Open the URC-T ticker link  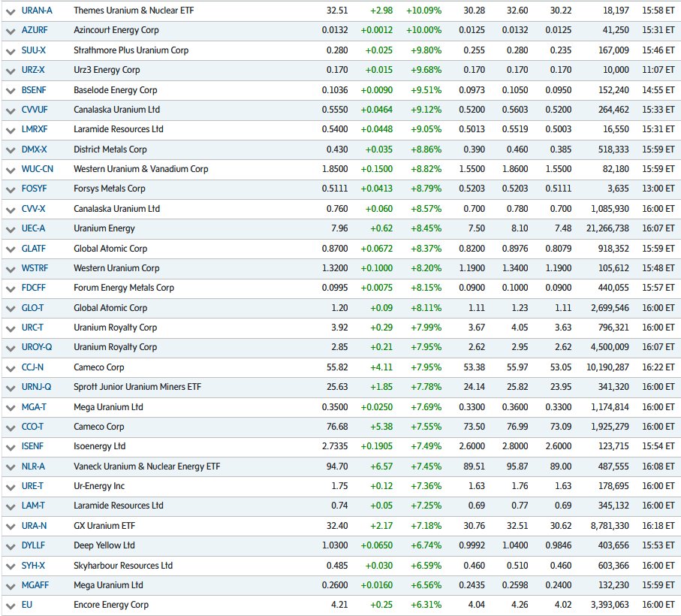pyautogui.click(x=32, y=327)
